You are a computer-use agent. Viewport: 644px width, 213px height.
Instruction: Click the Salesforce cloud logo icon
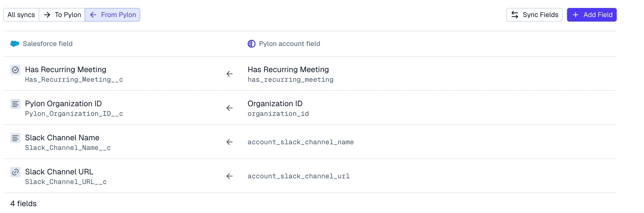click(15, 44)
